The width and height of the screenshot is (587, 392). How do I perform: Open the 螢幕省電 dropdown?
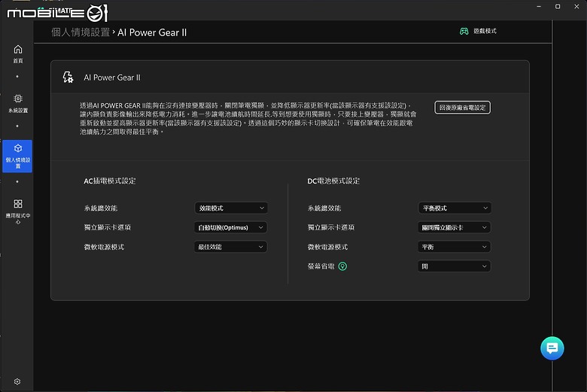click(x=454, y=266)
